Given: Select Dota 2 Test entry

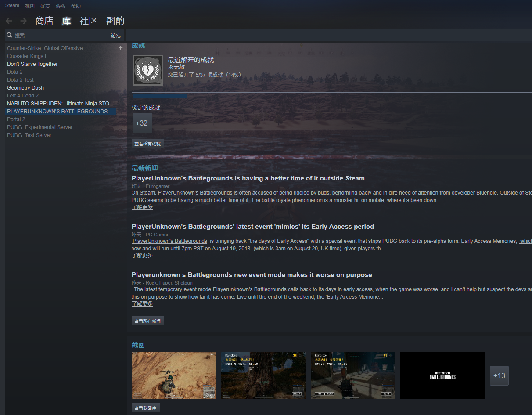Looking at the screenshot, I should [x=20, y=80].
